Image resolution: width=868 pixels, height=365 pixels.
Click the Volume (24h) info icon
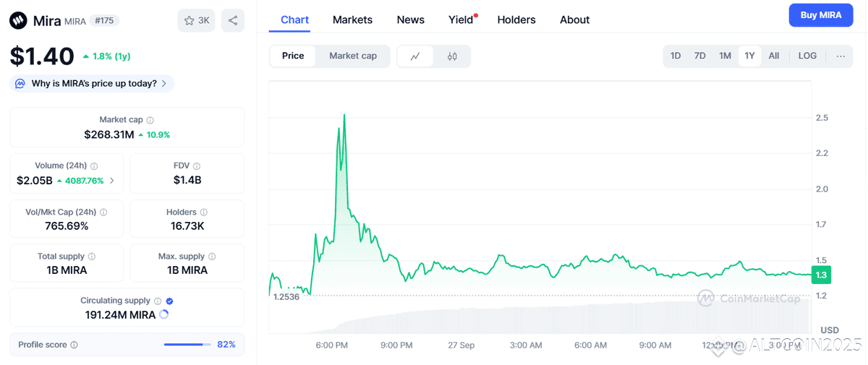[x=94, y=166]
